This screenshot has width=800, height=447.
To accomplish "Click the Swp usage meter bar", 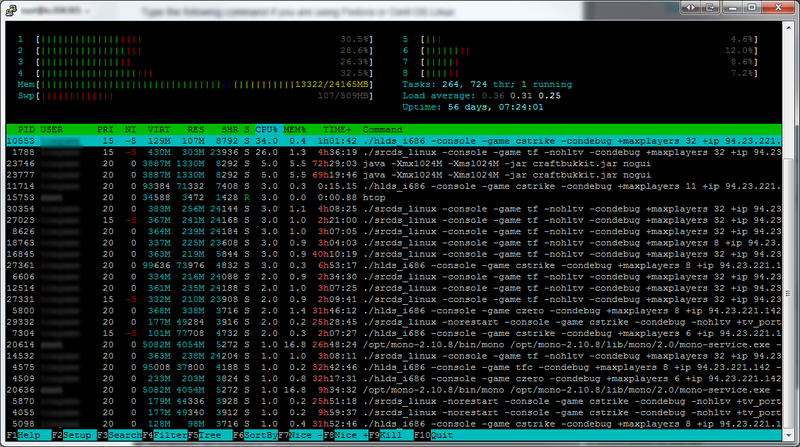I will tap(195, 96).
